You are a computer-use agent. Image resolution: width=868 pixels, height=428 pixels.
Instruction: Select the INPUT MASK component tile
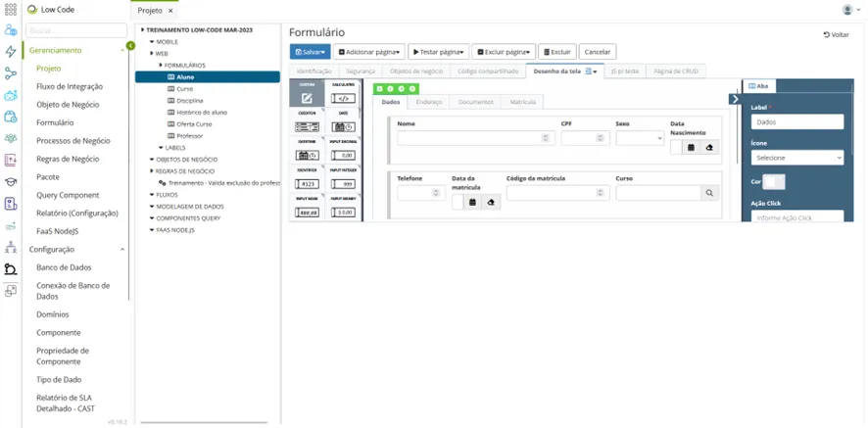[307, 207]
